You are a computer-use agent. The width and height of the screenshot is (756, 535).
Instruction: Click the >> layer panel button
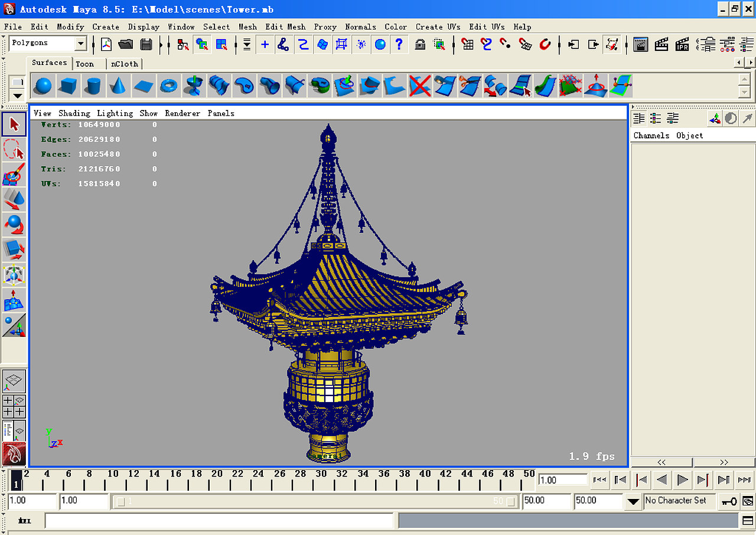click(x=724, y=462)
